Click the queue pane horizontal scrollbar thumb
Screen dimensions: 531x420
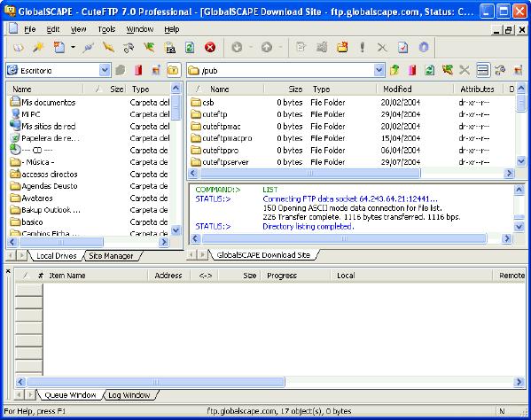(x=156, y=382)
